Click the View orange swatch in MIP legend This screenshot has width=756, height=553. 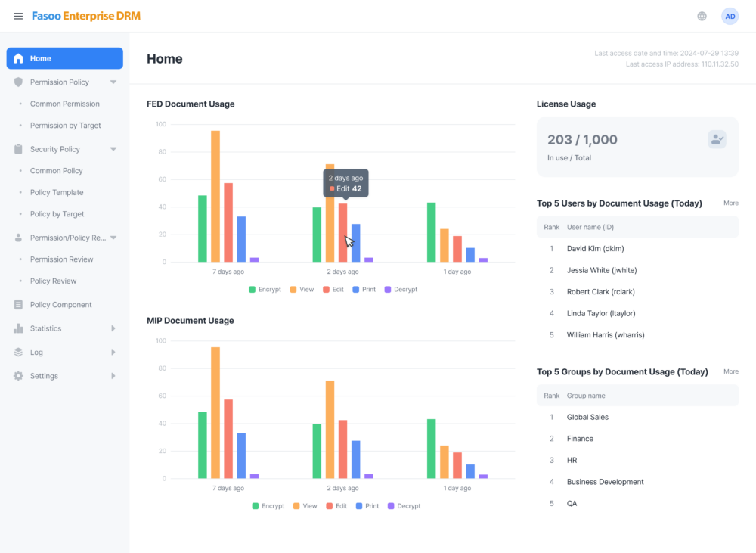[x=296, y=506]
